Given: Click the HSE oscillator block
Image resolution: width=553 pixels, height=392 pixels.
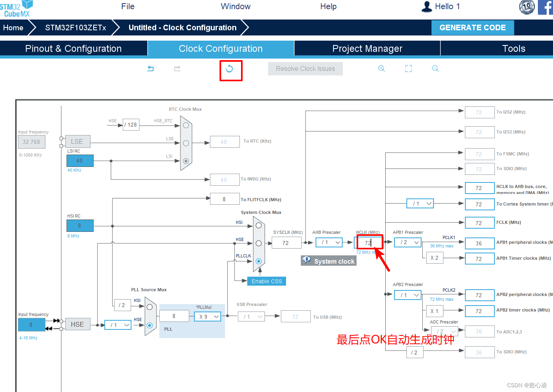Looking at the screenshot, I should pyautogui.click(x=78, y=324).
